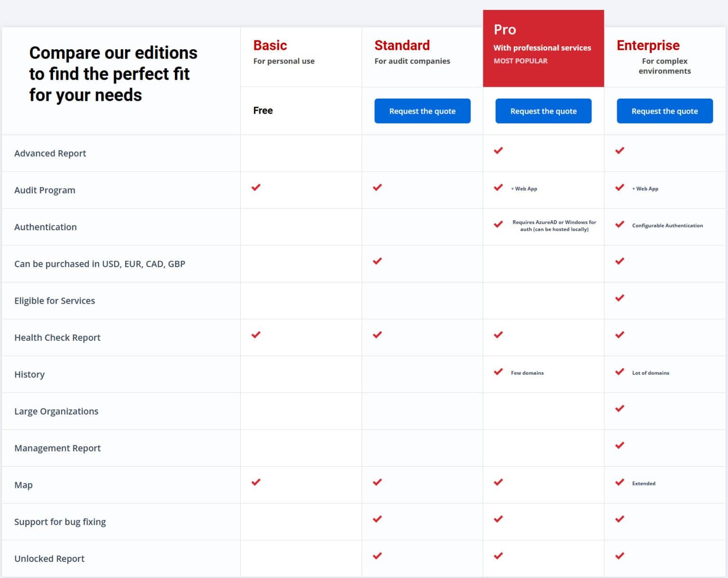Click the Enterprise Management Report checkmark
This screenshot has height=578, width=728.
(x=619, y=445)
